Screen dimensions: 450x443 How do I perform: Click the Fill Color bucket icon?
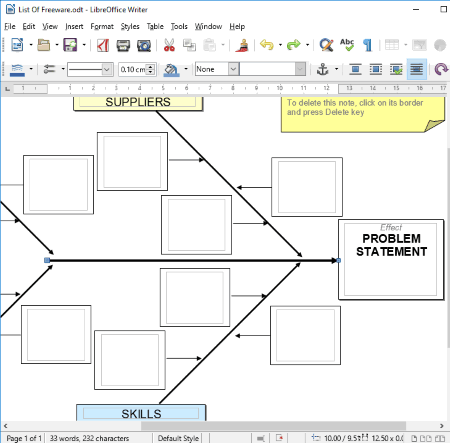coord(171,70)
